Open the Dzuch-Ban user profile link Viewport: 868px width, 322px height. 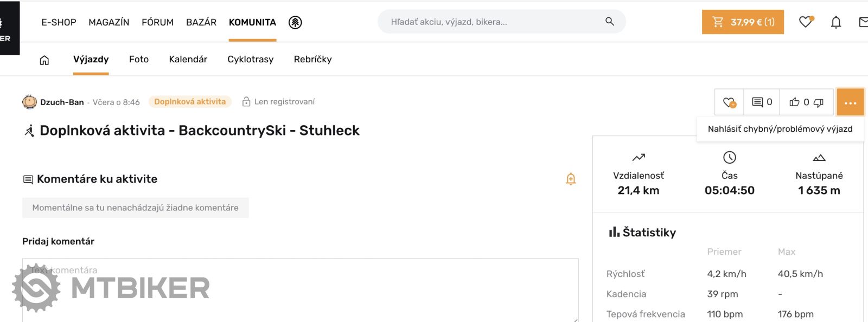click(62, 102)
